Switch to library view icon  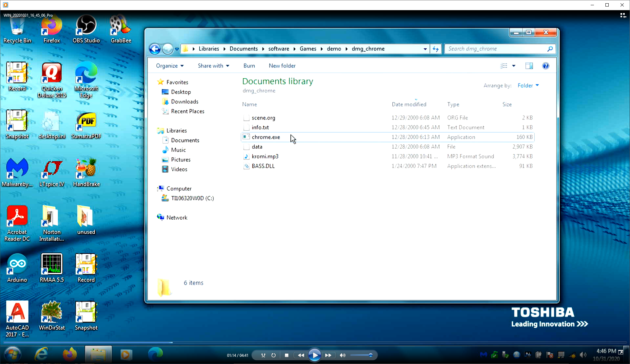click(623, 15)
